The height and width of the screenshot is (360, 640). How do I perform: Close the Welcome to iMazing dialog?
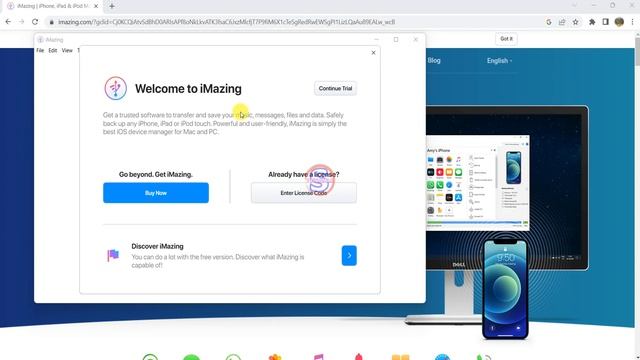click(373, 53)
